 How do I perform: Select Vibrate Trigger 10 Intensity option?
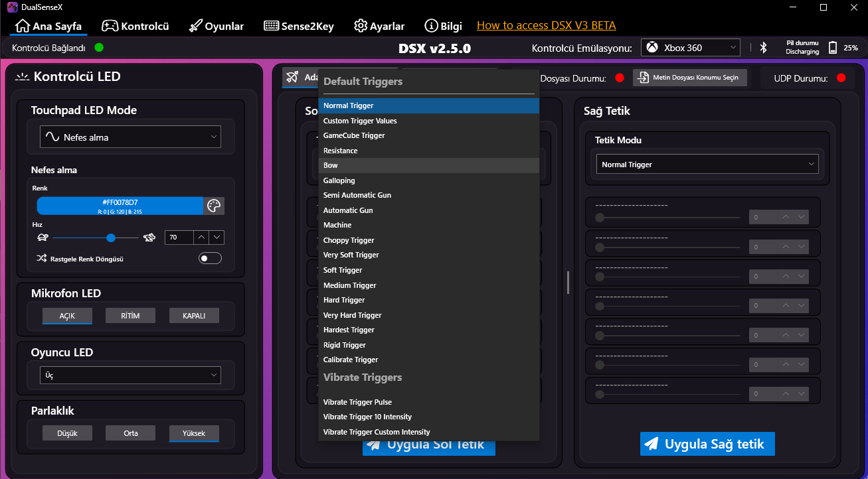428,417
